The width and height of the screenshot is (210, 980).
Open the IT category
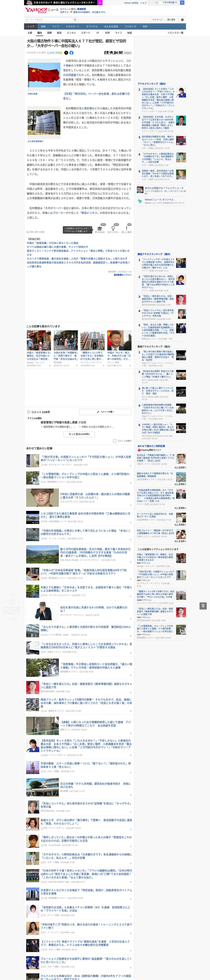(98, 33)
